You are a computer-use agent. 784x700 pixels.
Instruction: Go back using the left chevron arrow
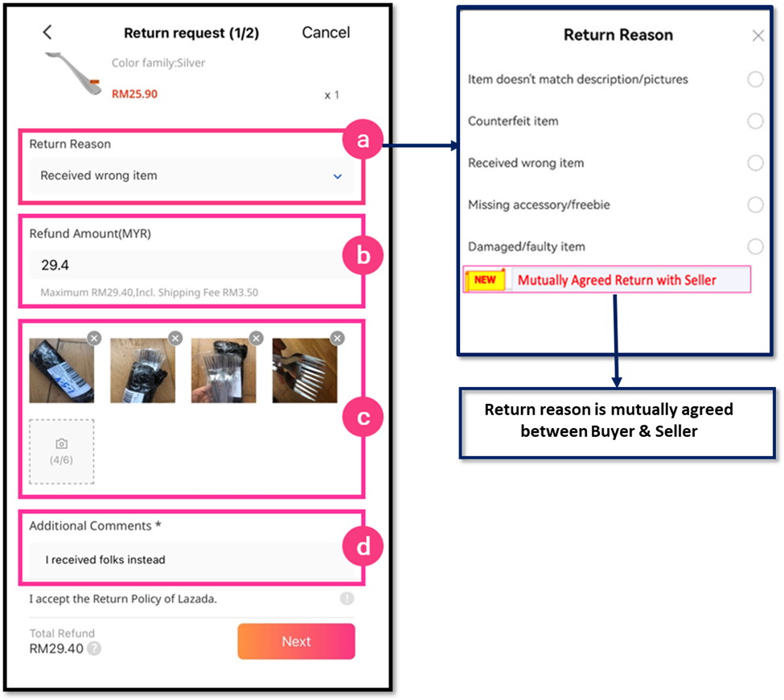point(47,32)
